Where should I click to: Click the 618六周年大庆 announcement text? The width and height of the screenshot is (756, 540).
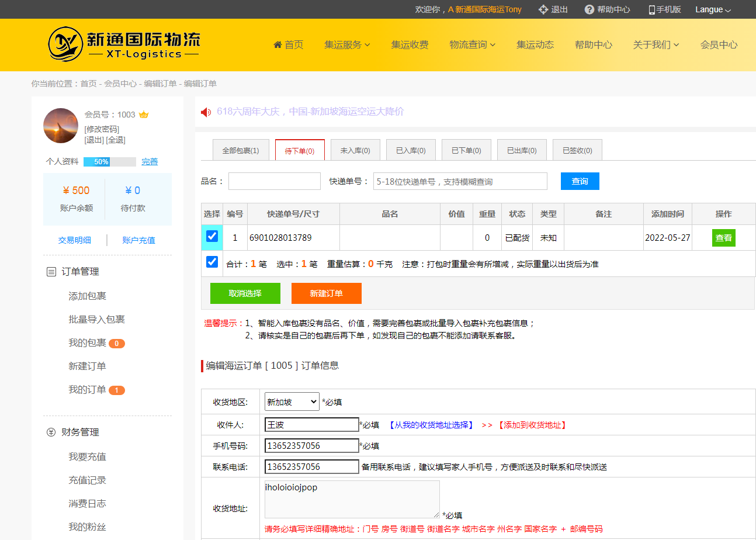pos(310,112)
